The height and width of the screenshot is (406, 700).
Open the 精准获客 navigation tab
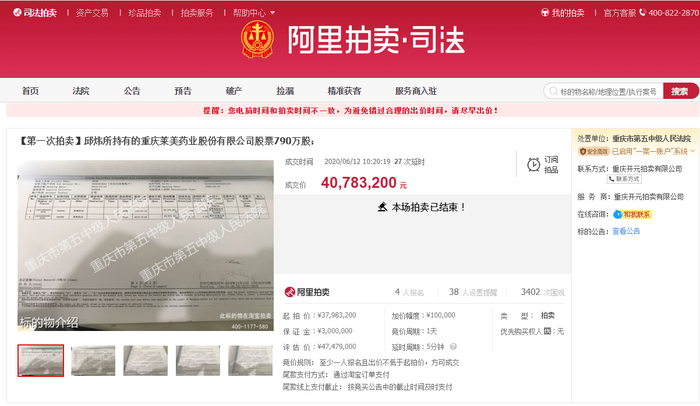click(344, 91)
